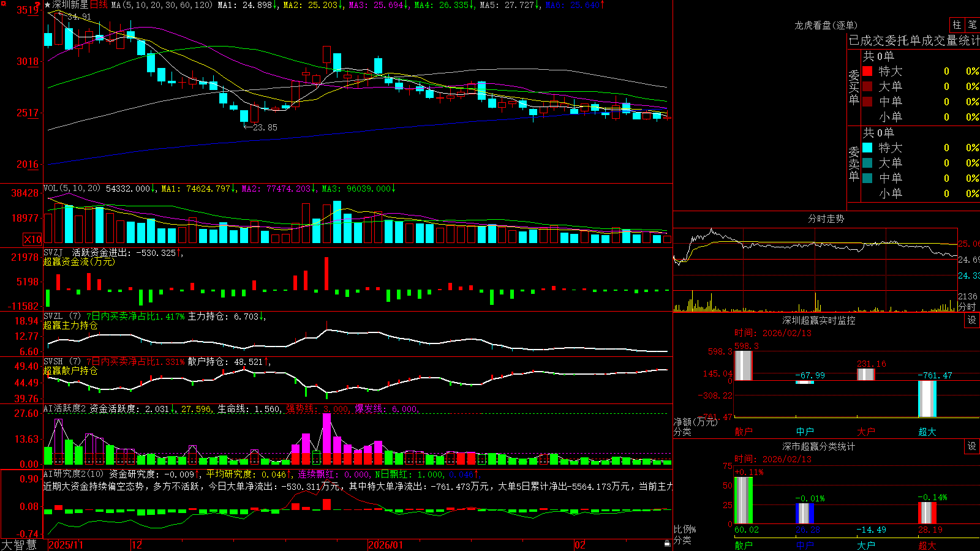Click the star icon beside 深圳新星
This screenshot has width=980, height=551.
tap(48, 5)
